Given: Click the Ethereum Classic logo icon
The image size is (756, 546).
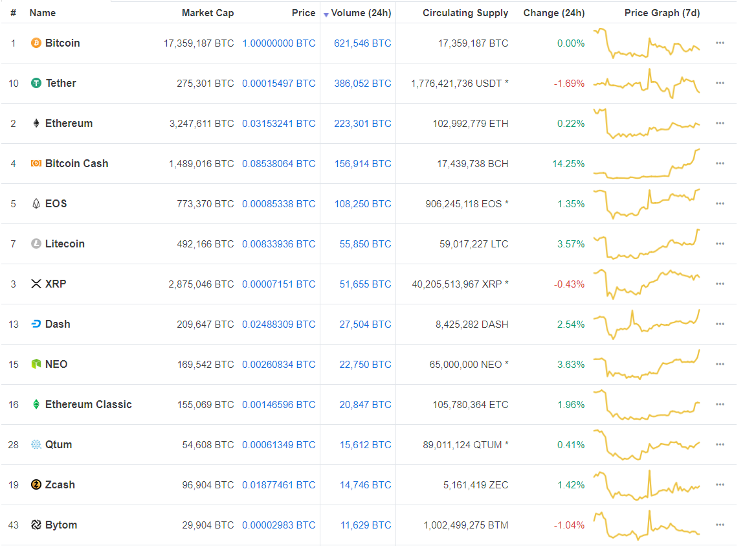Looking at the screenshot, I should pos(36,404).
